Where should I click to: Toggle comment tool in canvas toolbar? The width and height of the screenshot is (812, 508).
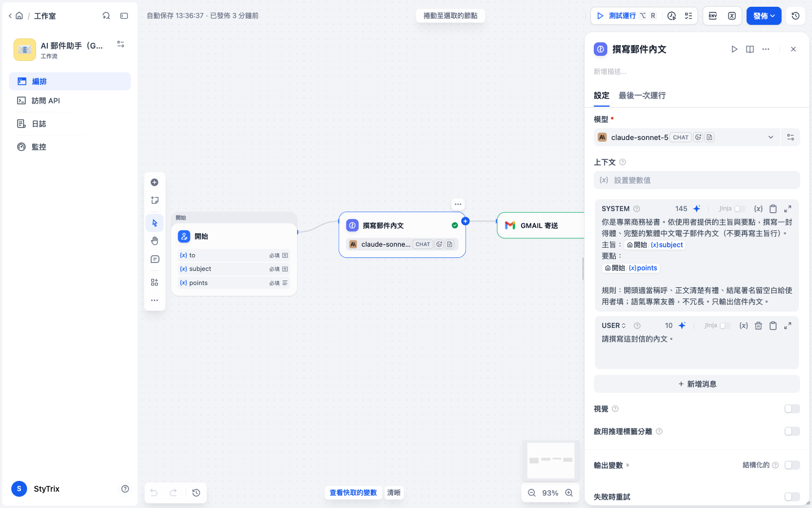(155, 259)
